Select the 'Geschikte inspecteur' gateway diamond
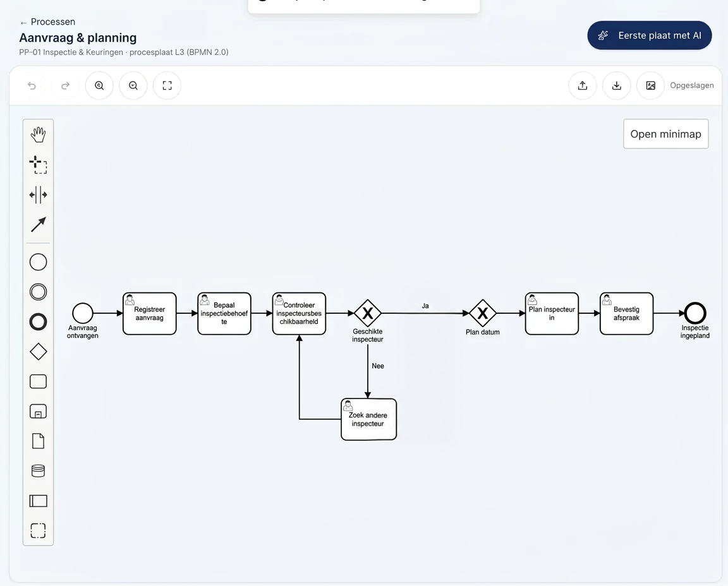728x586 pixels. point(368,313)
